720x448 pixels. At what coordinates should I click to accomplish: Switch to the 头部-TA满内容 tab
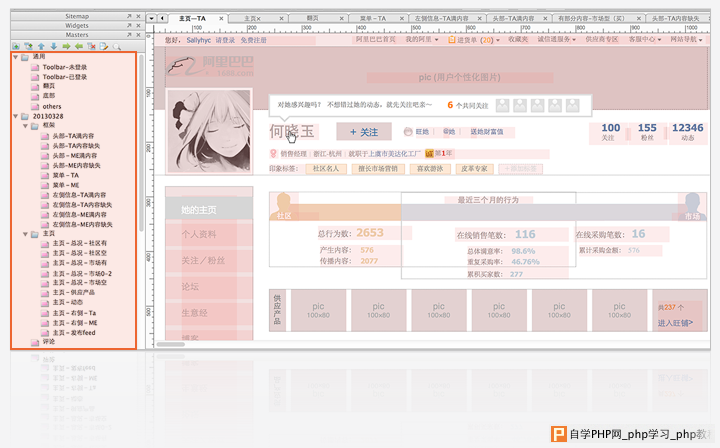click(513, 18)
